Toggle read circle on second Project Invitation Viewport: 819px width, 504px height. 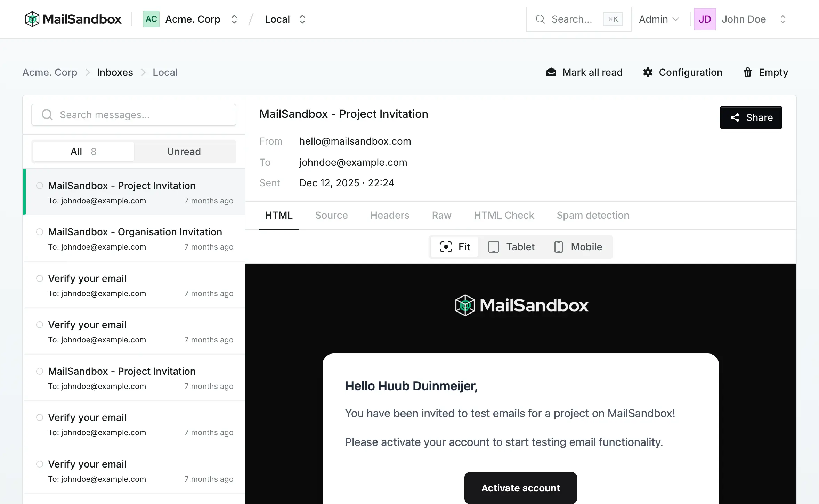[40, 371]
